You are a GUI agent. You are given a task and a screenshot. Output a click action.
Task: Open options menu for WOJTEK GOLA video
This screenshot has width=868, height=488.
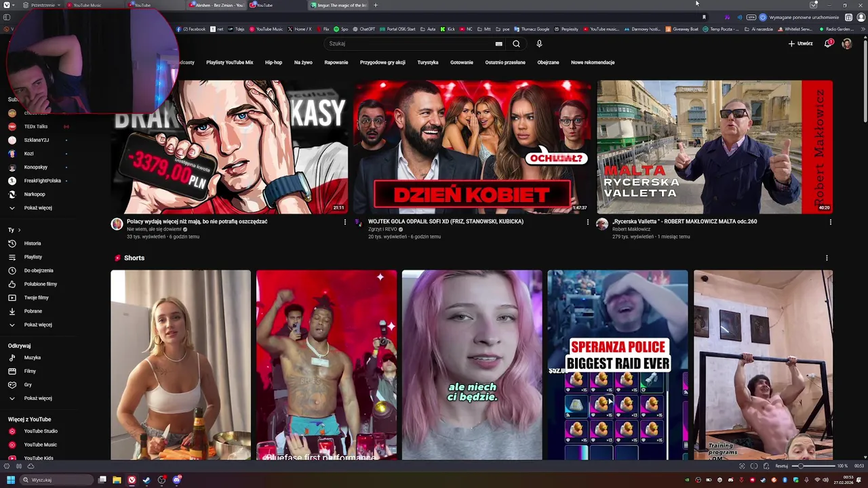coord(587,222)
